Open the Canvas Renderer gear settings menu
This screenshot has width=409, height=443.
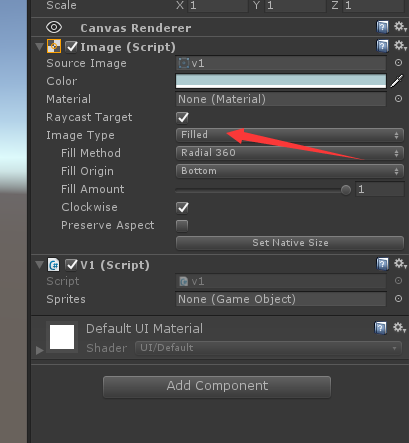click(400, 27)
